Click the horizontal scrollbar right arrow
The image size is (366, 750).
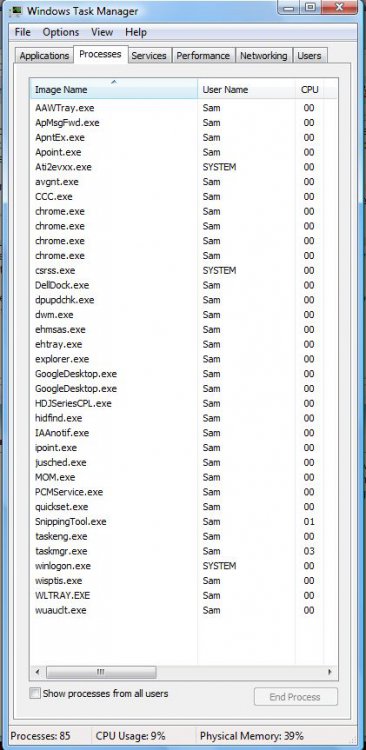[x=330, y=672]
